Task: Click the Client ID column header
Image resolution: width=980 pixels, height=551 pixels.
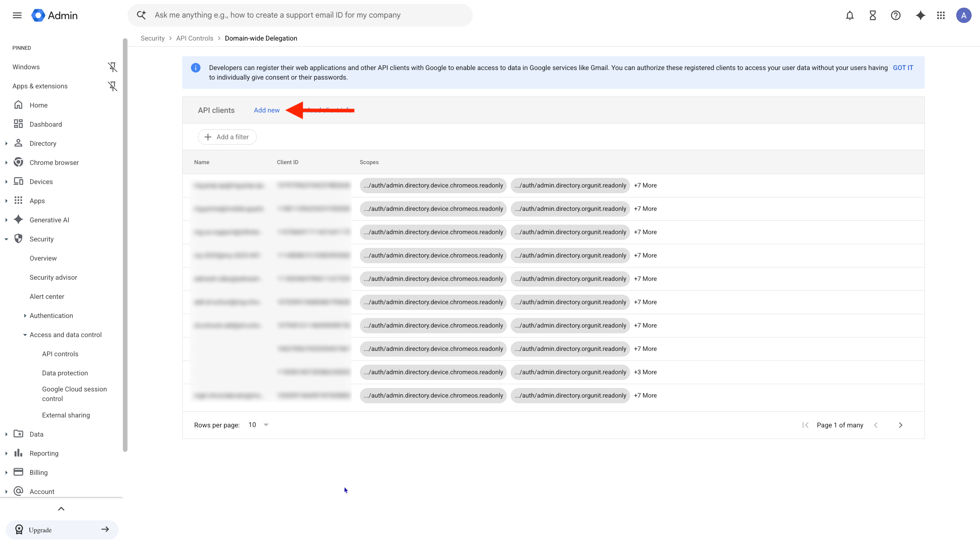Action: 287,162
